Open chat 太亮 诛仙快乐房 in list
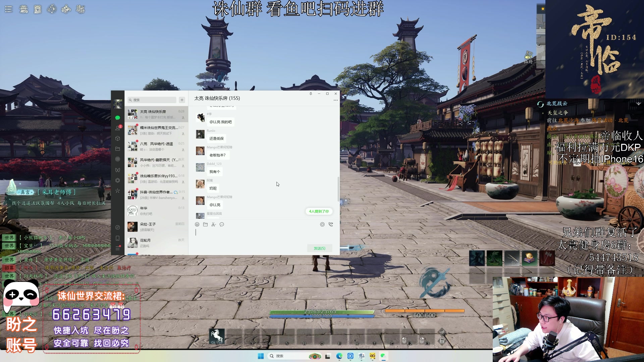Image resolution: width=644 pixels, height=362 pixels. [156, 114]
